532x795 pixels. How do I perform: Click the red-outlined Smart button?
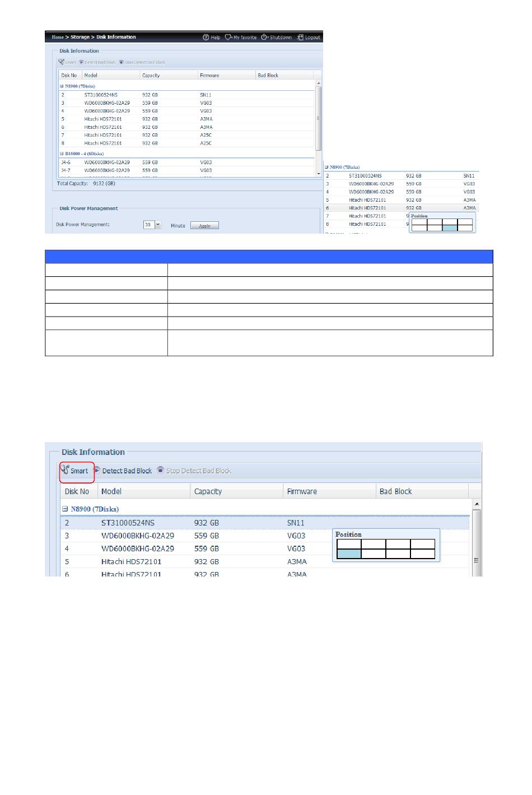point(76,471)
